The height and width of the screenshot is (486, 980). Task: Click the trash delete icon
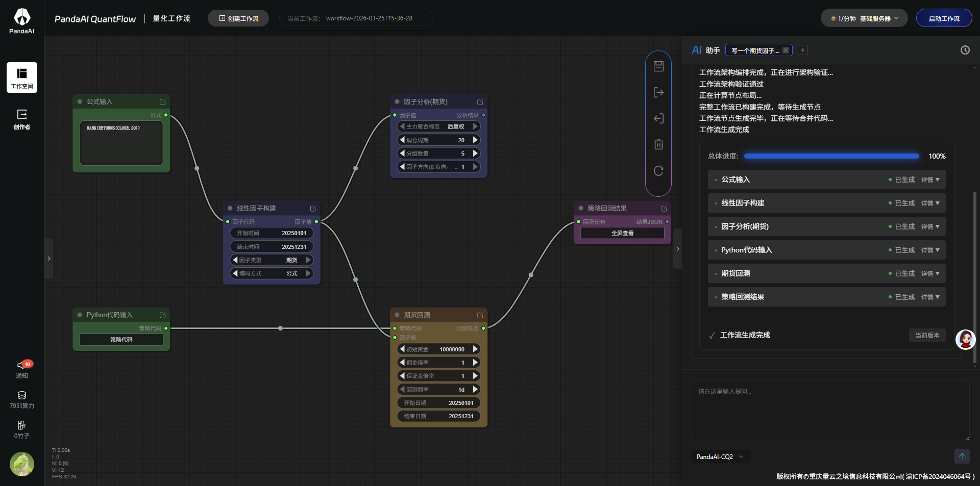click(x=658, y=145)
